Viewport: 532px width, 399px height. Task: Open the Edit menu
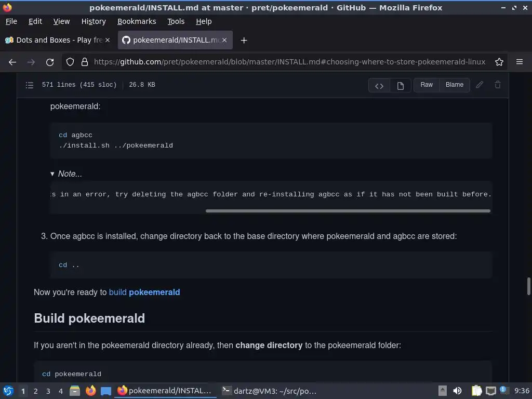tap(35, 21)
